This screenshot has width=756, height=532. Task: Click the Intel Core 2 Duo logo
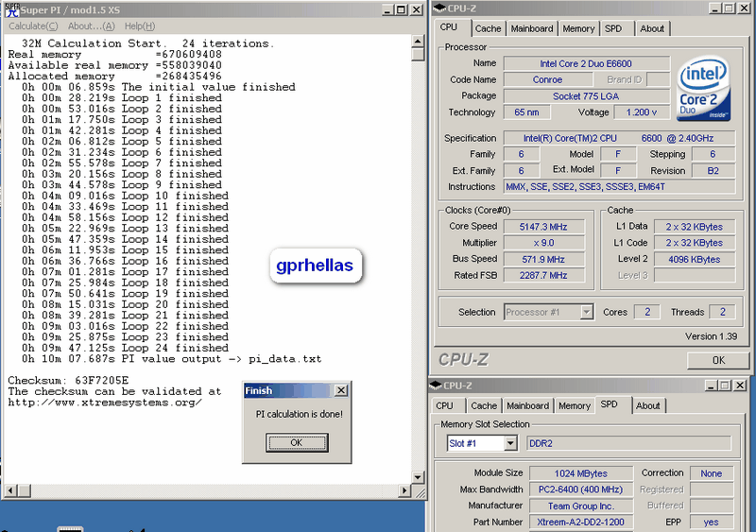coord(703,90)
